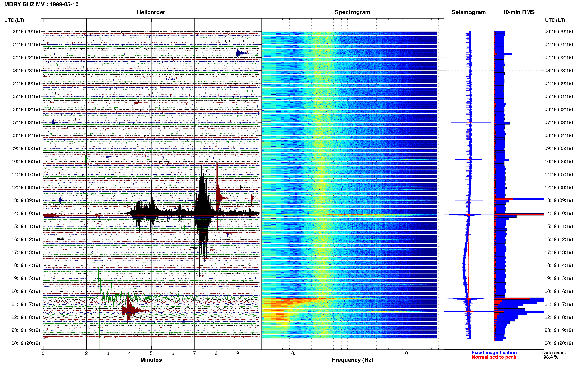Click left time label '01:19 (21:19)'
588x368 pixels.
click(x=26, y=45)
